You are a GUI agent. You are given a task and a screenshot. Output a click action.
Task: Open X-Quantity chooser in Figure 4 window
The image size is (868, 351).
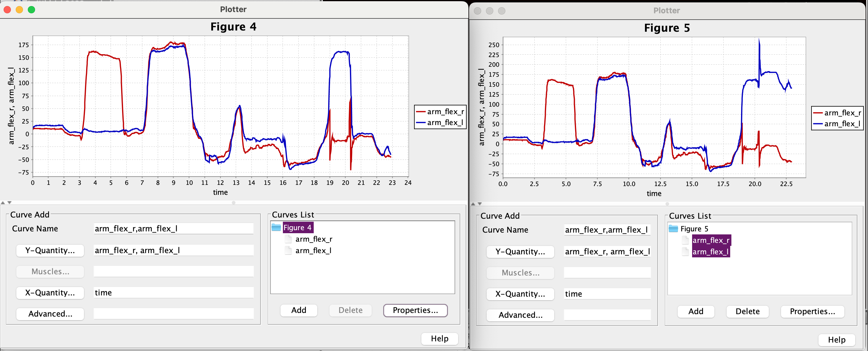pyautogui.click(x=50, y=293)
